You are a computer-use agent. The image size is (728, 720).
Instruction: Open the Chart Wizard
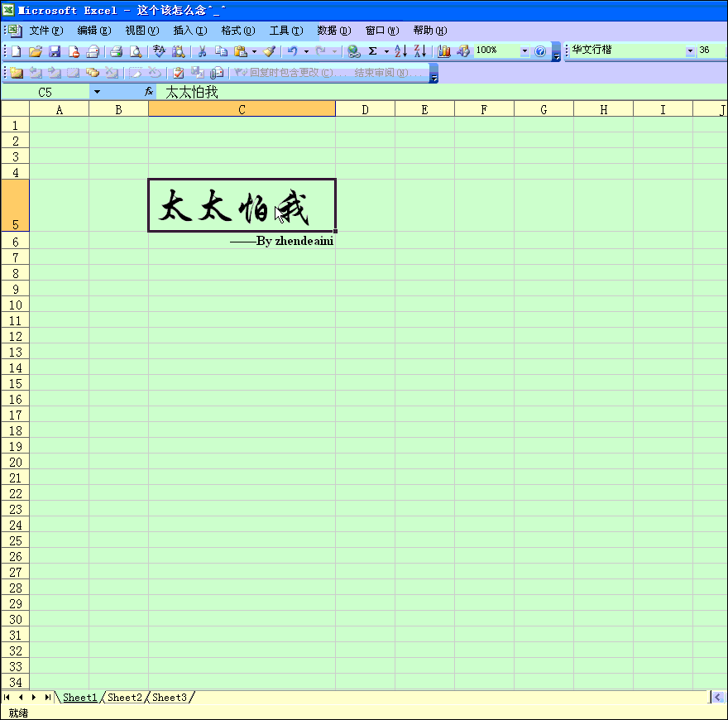pyautogui.click(x=444, y=51)
